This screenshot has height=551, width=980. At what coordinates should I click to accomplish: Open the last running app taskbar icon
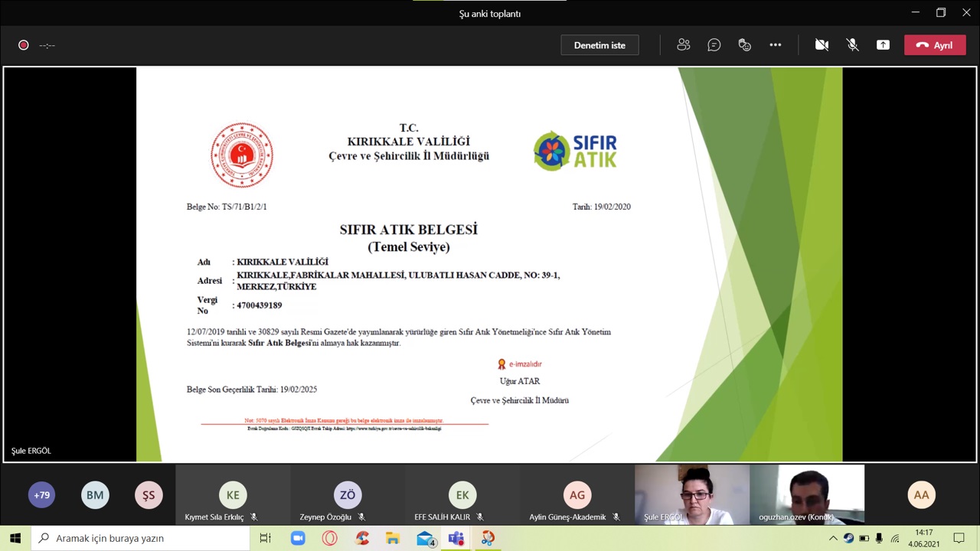click(488, 538)
